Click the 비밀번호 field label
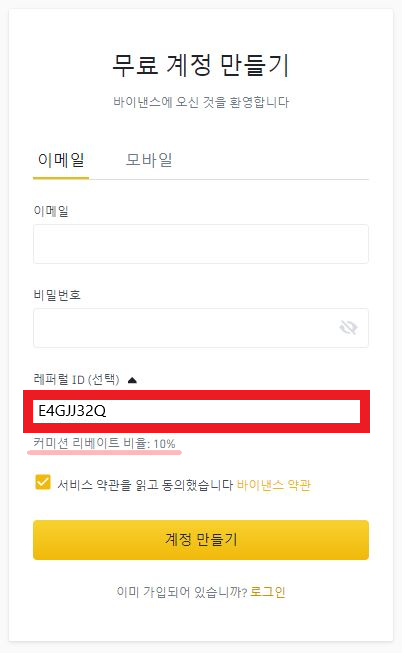 pyautogui.click(x=57, y=295)
